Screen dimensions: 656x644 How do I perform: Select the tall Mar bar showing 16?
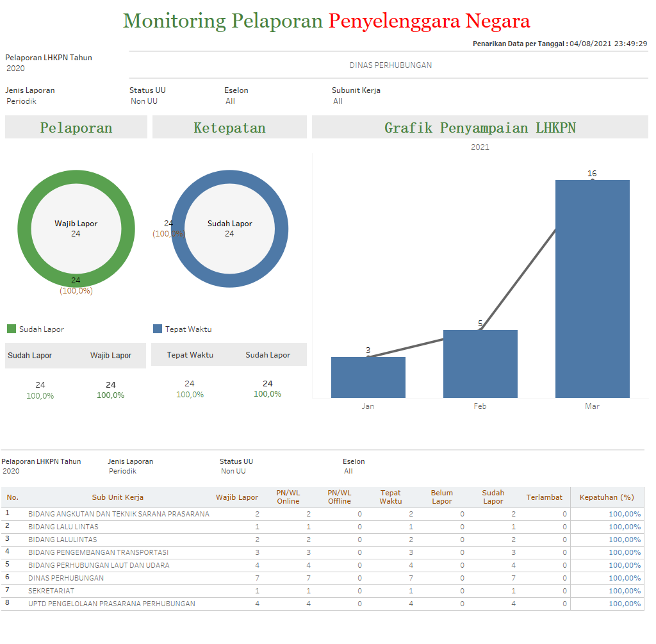tap(592, 288)
